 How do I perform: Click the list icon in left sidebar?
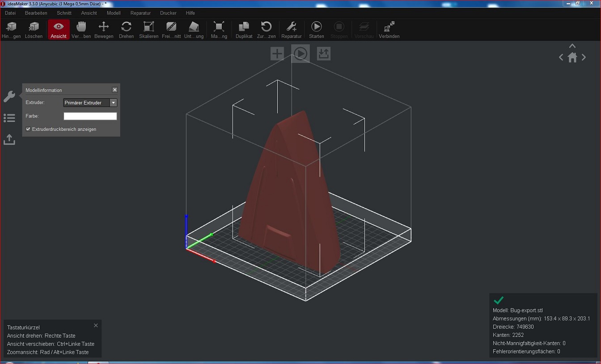pos(9,118)
